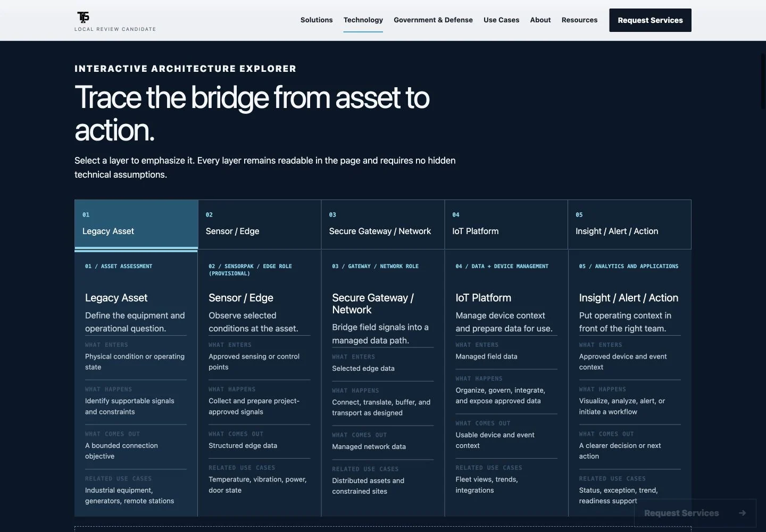766x532 pixels.
Task: Open the Solutions nav item
Action: [x=317, y=20]
